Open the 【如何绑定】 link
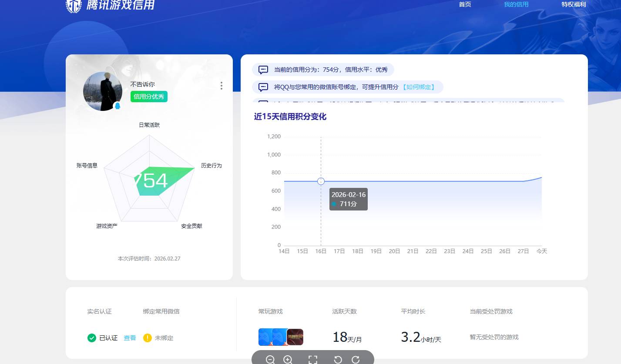 pos(419,87)
